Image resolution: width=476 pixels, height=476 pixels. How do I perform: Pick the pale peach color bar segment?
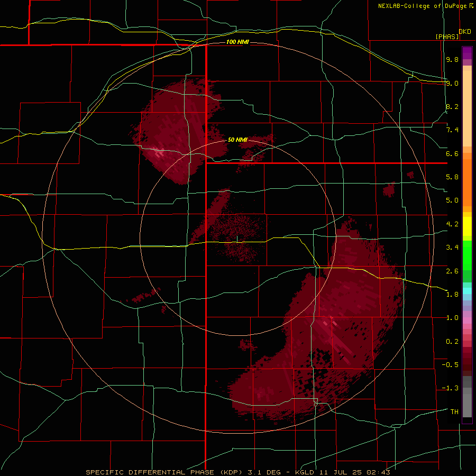click(x=467, y=109)
